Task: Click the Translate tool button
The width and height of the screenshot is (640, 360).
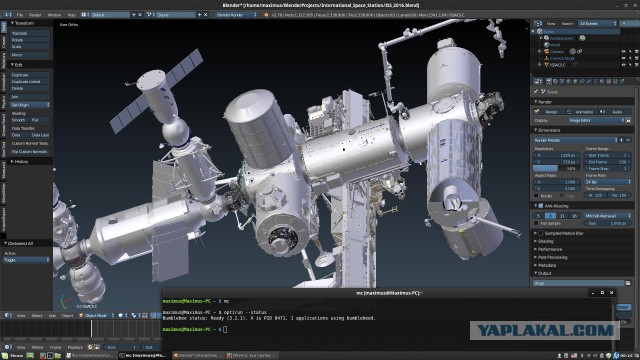Action: pos(30,33)
